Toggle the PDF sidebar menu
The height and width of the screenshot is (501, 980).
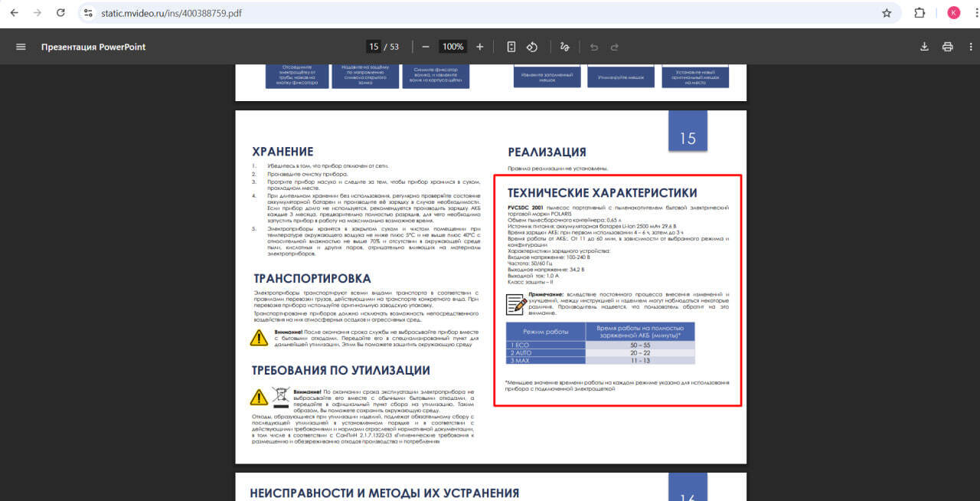21,47
